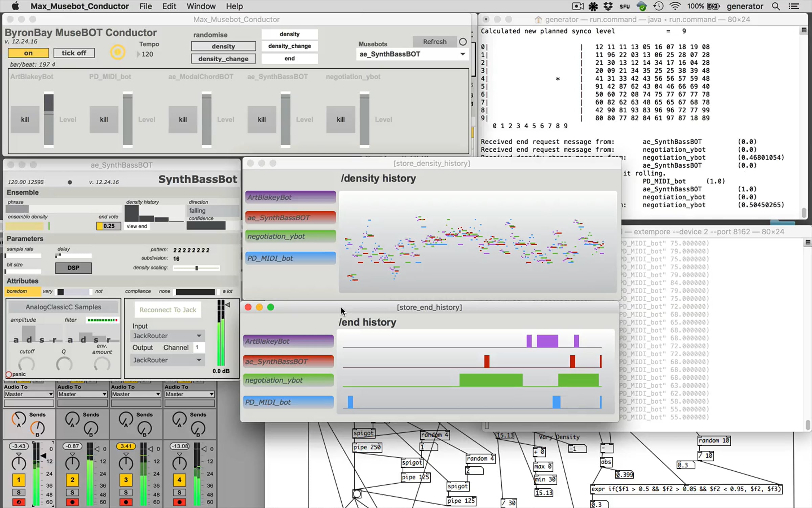Adjust the density scaling slider
Viewport: 812px width, 508px height.
[x=197, y=268]
